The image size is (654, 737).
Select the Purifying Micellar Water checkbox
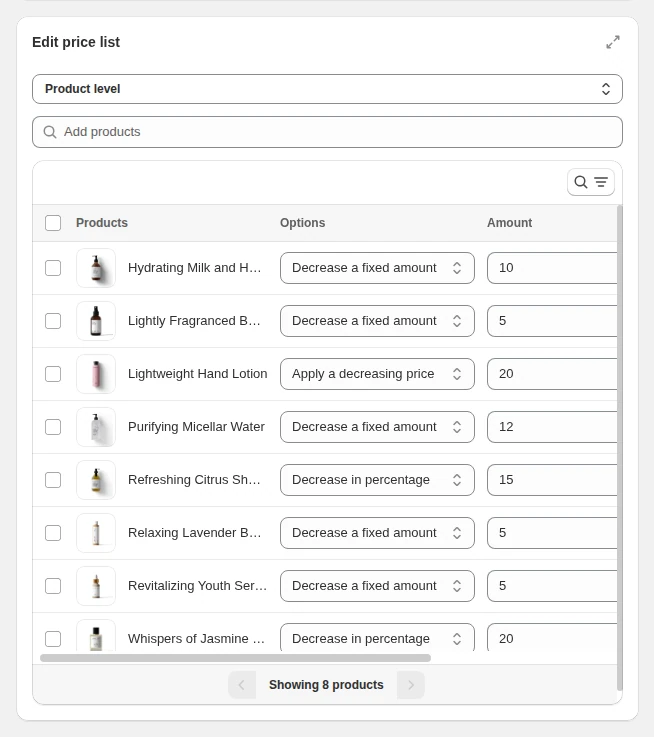pyautogui.click(x=53, y=427)
